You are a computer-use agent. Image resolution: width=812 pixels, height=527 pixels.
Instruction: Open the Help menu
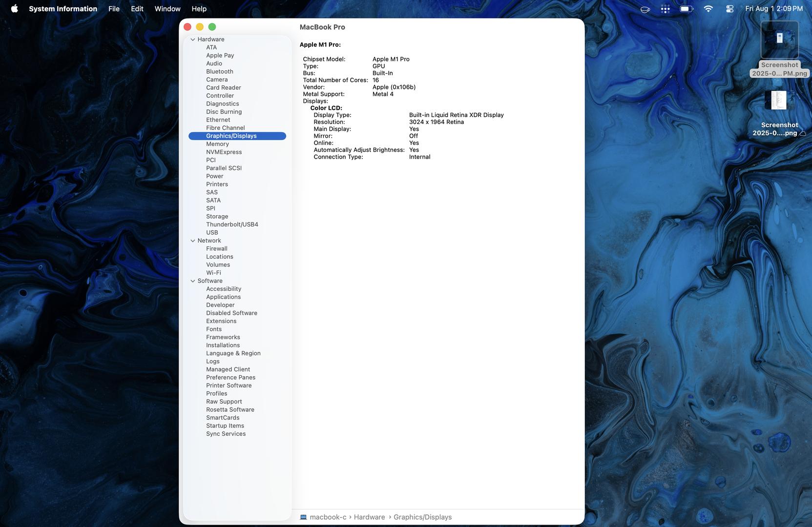click(x=199, y=9)
